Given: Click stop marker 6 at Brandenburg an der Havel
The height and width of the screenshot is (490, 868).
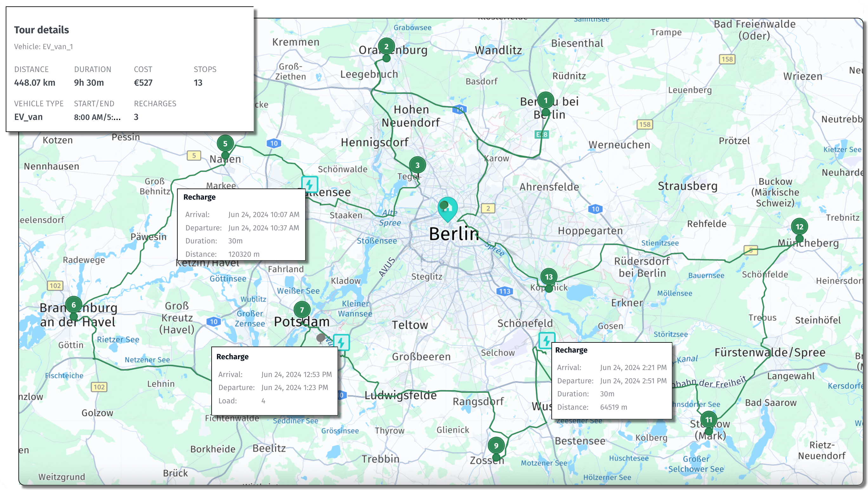Looking at the screenshot, I should click(x=74, y=305).
